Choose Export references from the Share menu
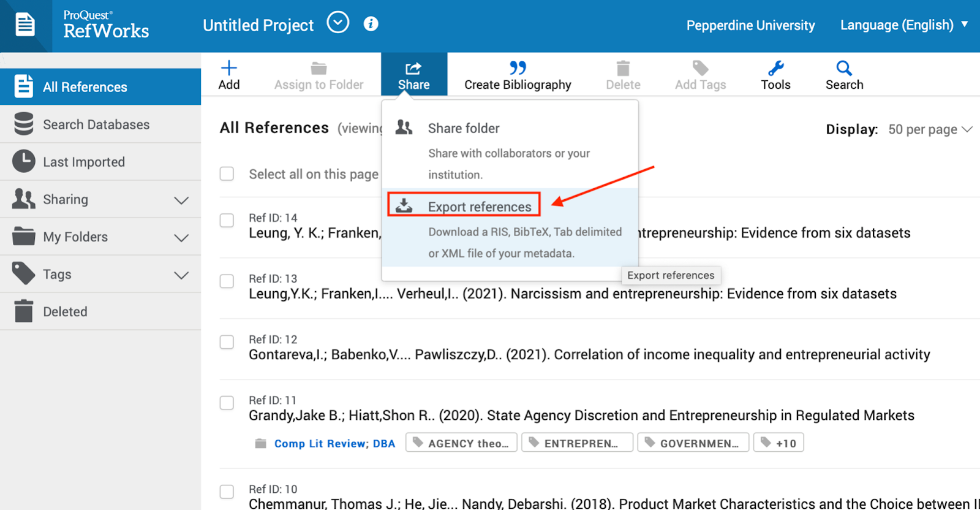The width and height of the screenshot is (980, 510). coord(510,228)
